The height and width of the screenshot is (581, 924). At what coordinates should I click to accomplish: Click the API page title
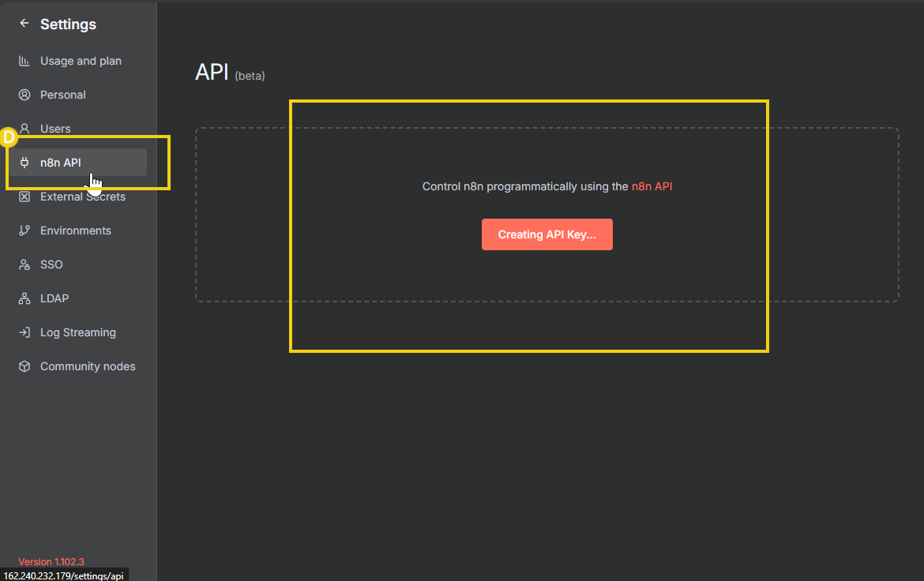pos(212,72)
